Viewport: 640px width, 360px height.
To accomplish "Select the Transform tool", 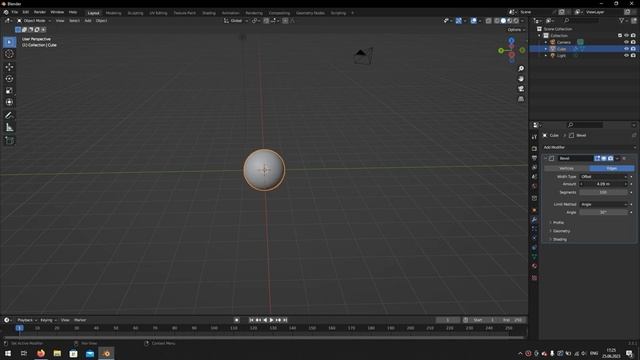I will (9, 102).
